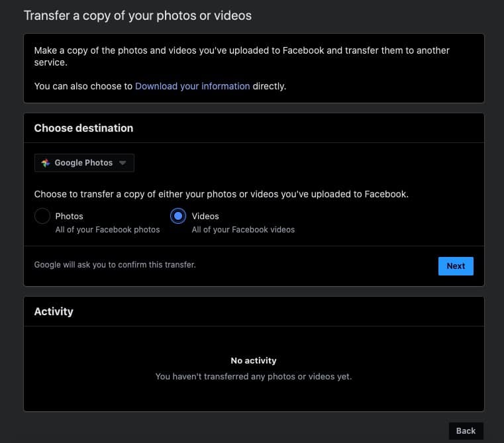
Task: Select the Videos radio button
Action: 178,217
